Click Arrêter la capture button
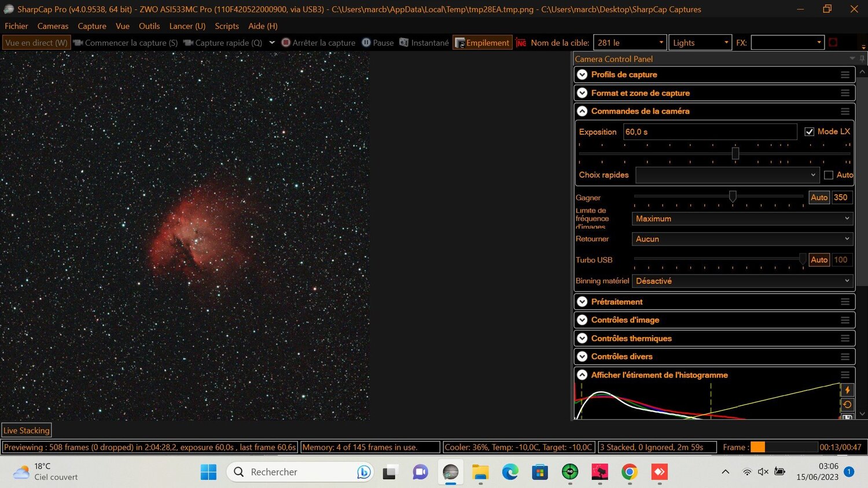This screenshot has height=488, width=868. coord(318,43)
